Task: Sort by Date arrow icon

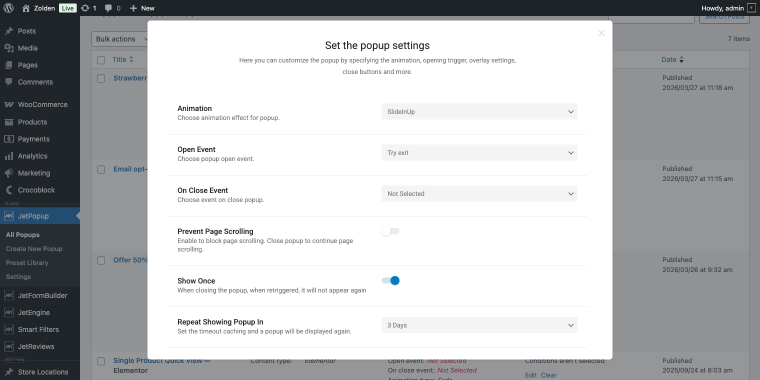Action: pos(681,60)
